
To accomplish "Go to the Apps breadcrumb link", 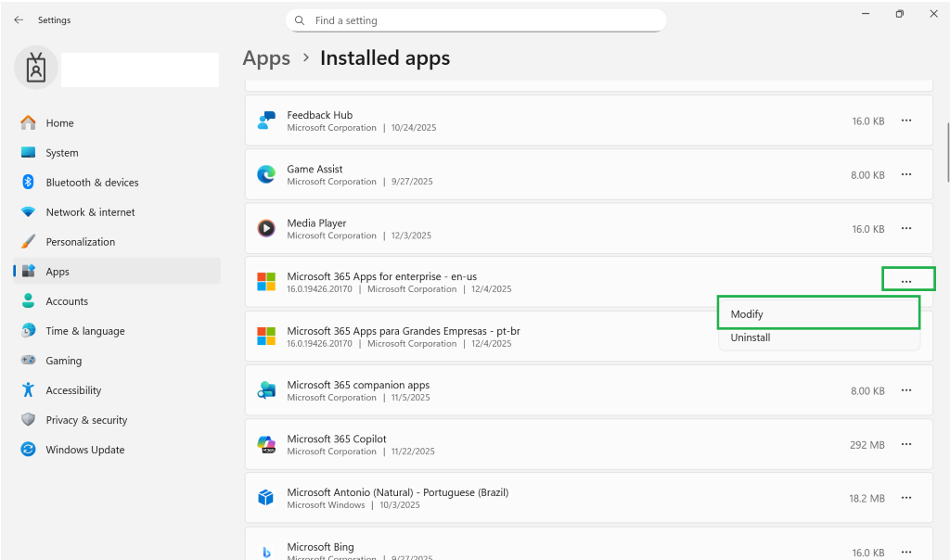I will 266,58.
